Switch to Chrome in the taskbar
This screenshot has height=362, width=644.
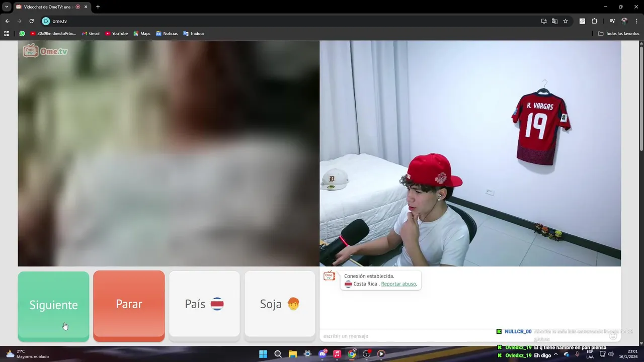tap(352, 354)
